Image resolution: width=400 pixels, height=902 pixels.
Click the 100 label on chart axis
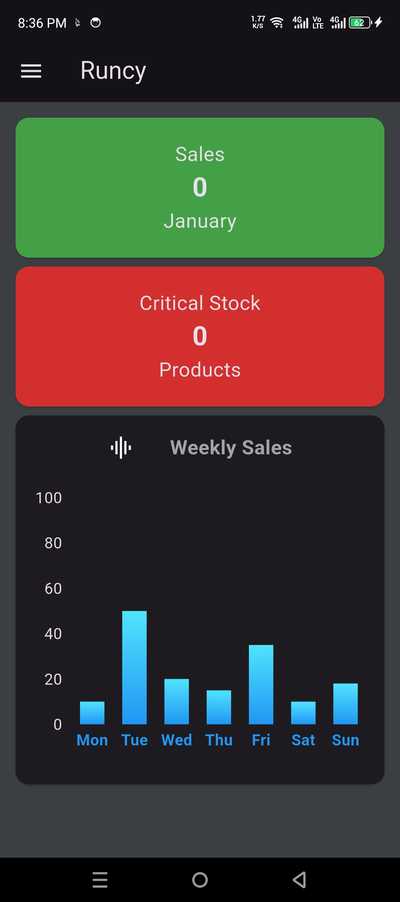click(x=48, y=498)
